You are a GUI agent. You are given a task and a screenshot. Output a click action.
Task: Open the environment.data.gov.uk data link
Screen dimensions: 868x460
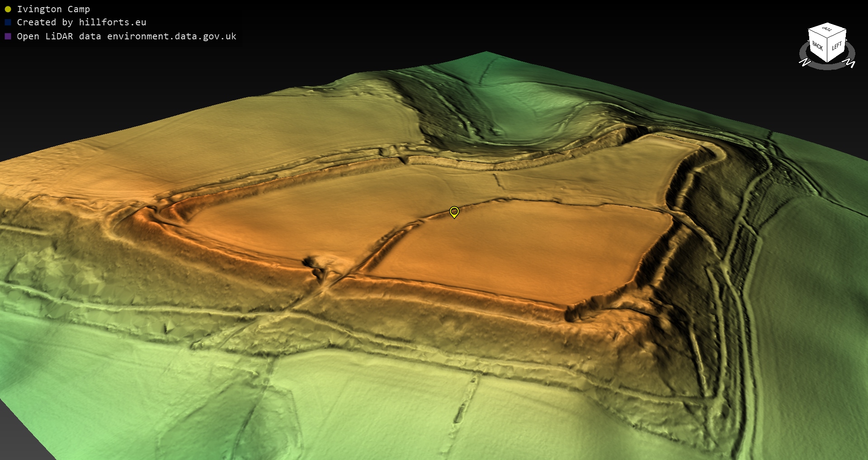click(x=172, y=36)
